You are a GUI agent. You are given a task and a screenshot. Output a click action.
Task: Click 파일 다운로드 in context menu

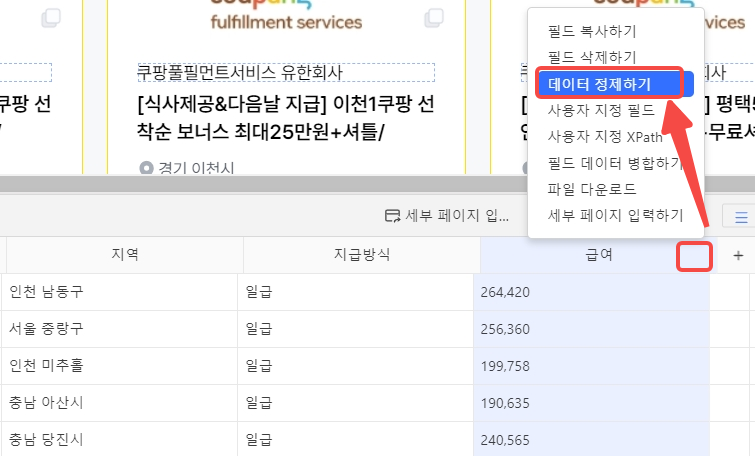click(x=592, y=189)
